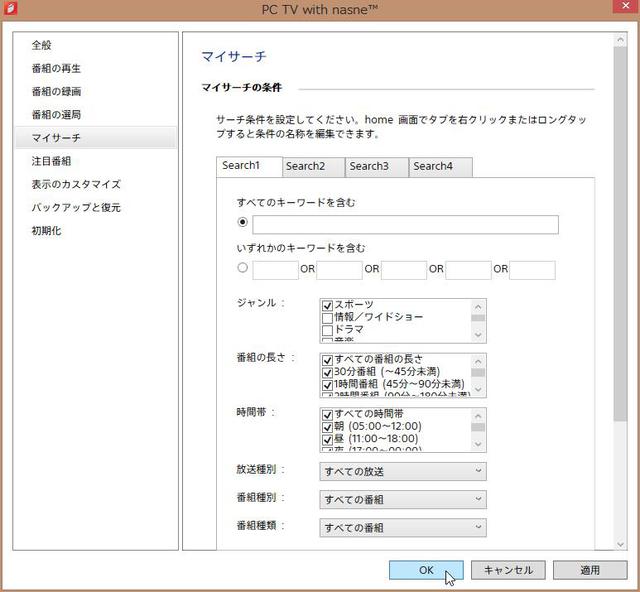Click the 適用 button
This screenshot has width=640, height=592.
click(590, 570)
